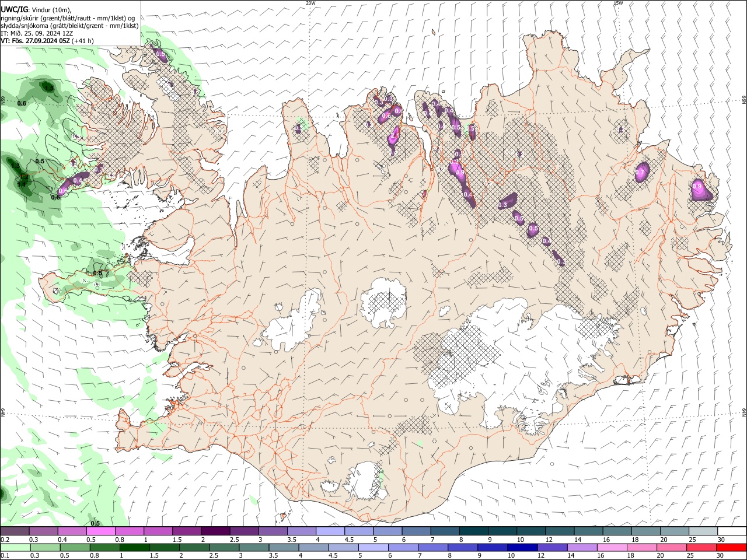
Task: Click the 20W longitude label at the top
Action: pos(310,2)
